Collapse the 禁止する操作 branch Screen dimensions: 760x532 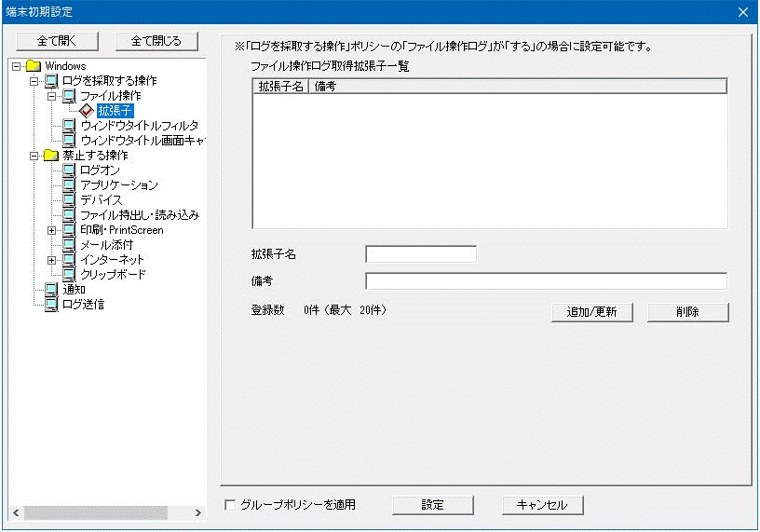pyautogui.click(x=34, y=157)
